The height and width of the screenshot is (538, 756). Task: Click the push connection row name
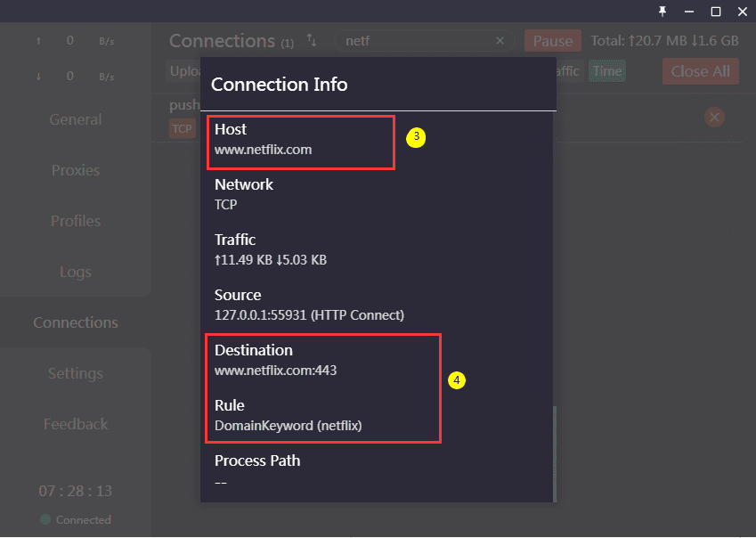(x=184, y=104)
